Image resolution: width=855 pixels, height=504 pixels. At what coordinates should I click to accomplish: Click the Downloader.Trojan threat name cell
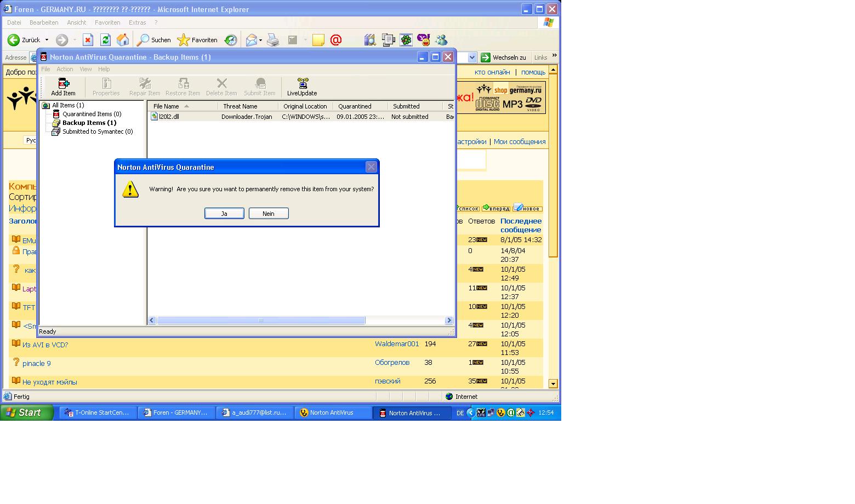coord(247,117)
